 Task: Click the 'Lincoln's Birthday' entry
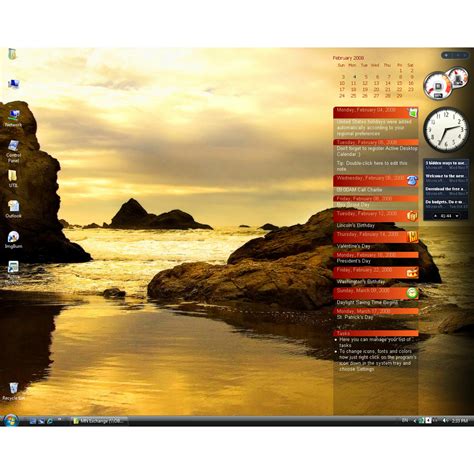[356, 225]
